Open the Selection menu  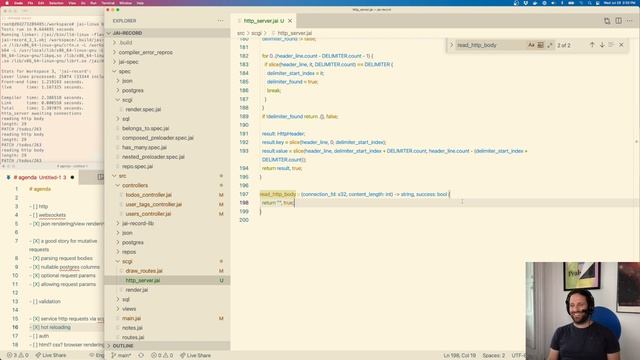click(56, 3)
